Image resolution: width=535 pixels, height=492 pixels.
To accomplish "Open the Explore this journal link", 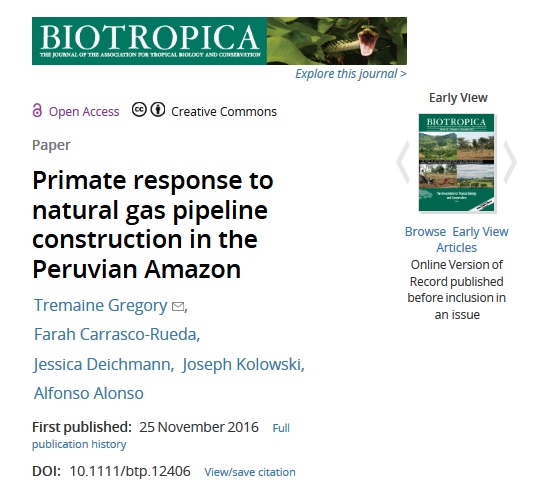I will (x=351, y=74).
